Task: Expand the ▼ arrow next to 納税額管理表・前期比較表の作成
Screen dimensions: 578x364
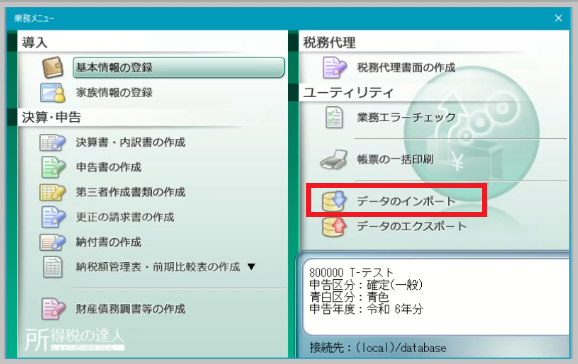Action: pos(251,267)
